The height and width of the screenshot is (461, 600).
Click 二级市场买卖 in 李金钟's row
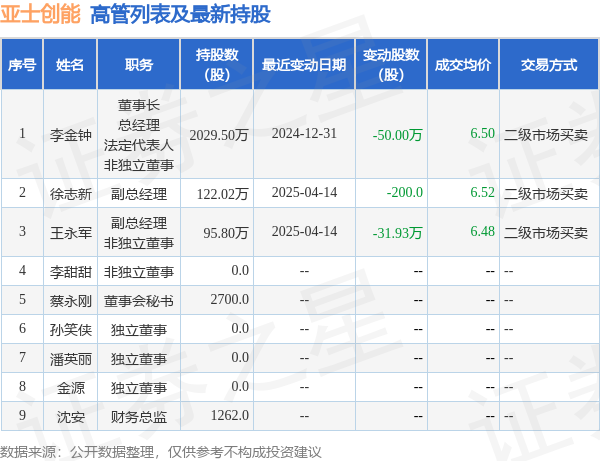[546, 135]
